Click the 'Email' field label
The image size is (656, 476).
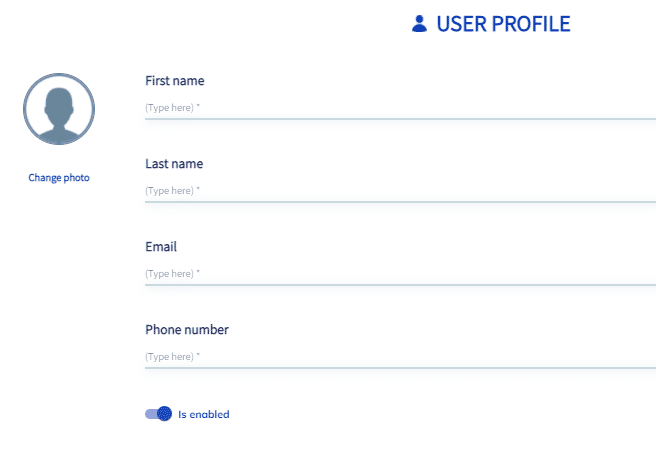point(161,246)
